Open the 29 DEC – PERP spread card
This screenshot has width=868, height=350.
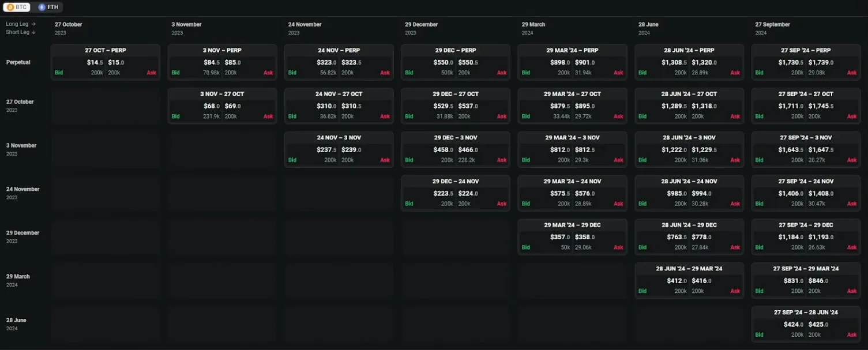tap(456, 62)
